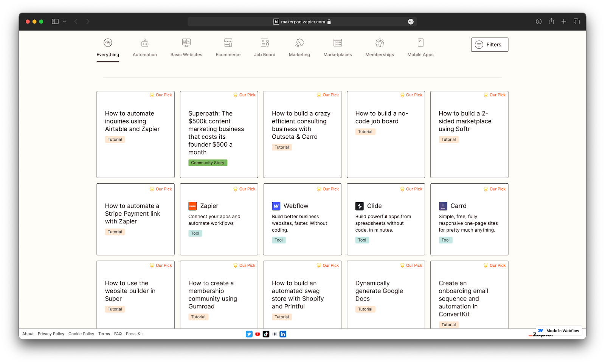The height and width of the screenshot is (364, 605).
Task: Open 'How to build a crazy efficient consulting business'
Action: click(x=301, y=125)
